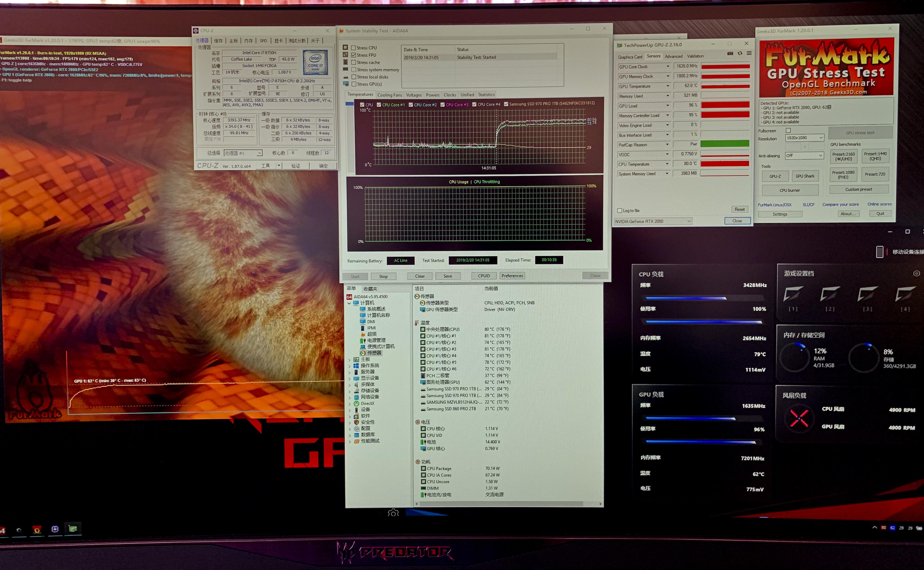
Task: Expand the 主板 node in AIDA64 tree
Action: [349, 360]
